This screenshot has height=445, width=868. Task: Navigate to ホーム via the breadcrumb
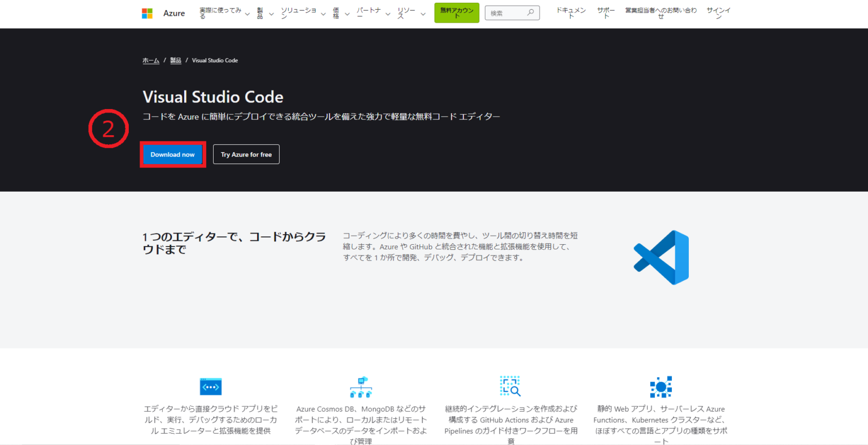tap(150, 60)
